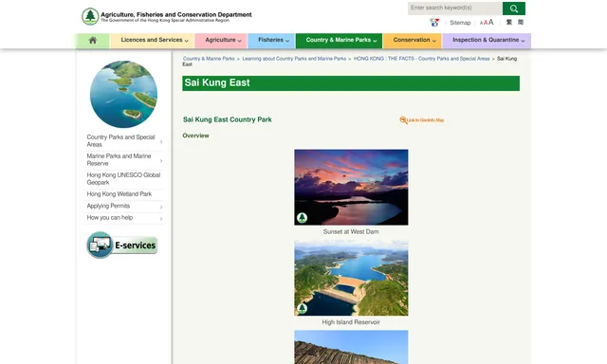
Task: Open Hong Kong UNESCO Global Geopark
Action: [x=123, y=179]
